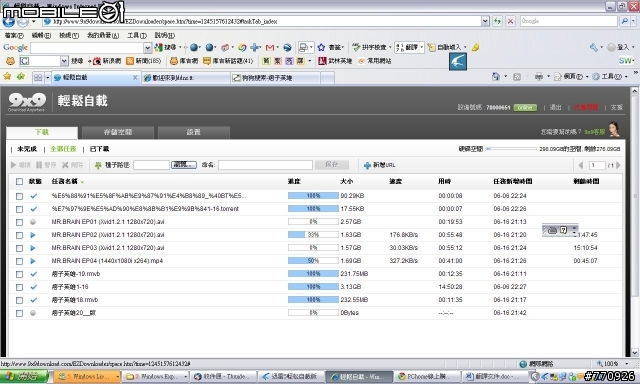Select the checkbox of the 18.rmvb task
Image resolution: width=640 pixels, height=384 pixels.
19,300
